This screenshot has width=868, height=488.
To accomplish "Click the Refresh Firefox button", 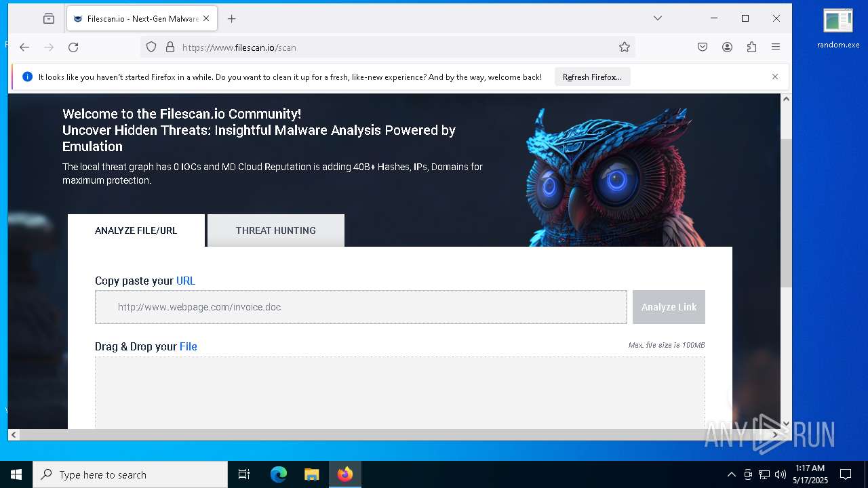I will point(592,77).
